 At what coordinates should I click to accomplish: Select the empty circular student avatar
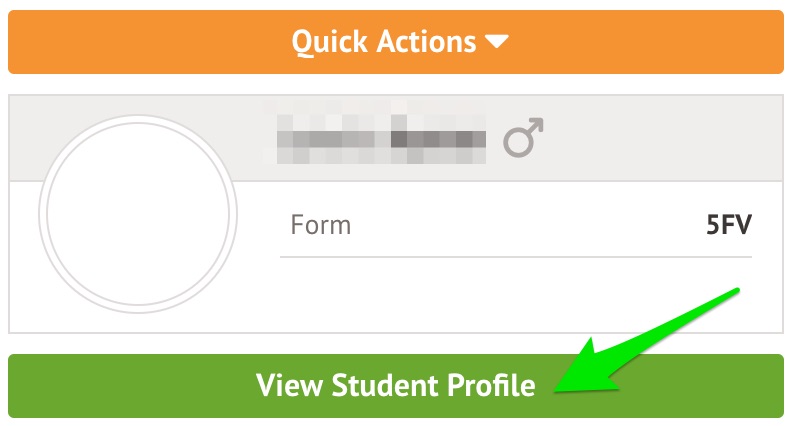click(x=138, y=214)
